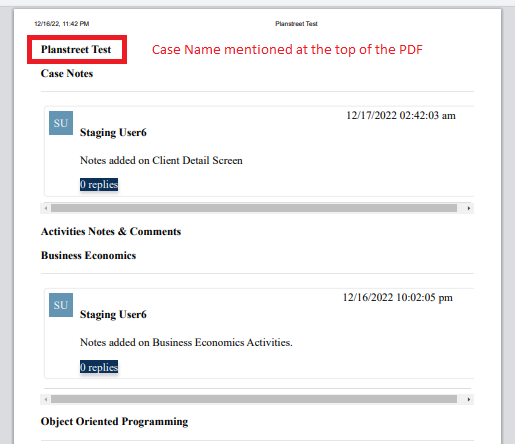
Task: Click horizontal scrollbar thumb under Business Economics note
Action: click(x=254, y=399)
